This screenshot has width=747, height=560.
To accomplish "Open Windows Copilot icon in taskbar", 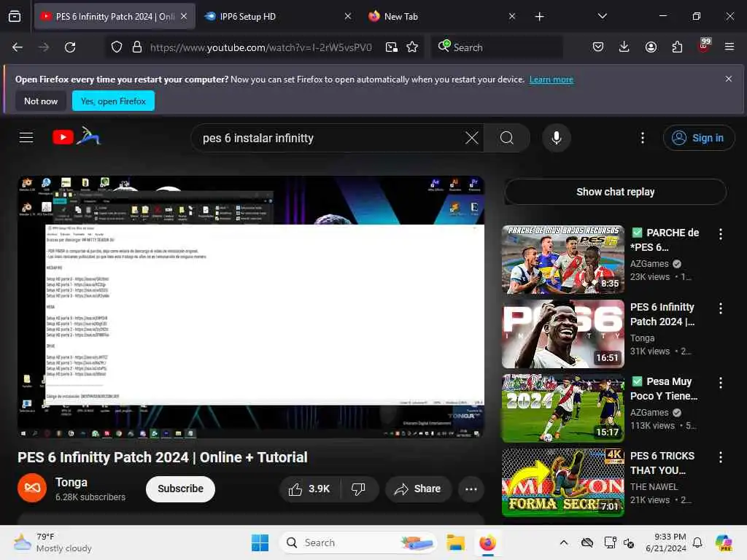I will point(724,542).
